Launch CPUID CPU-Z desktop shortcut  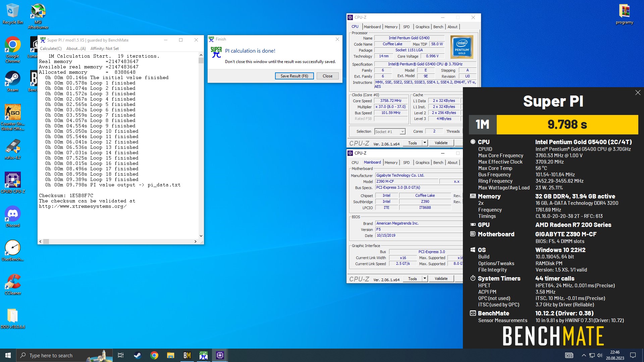12,183
